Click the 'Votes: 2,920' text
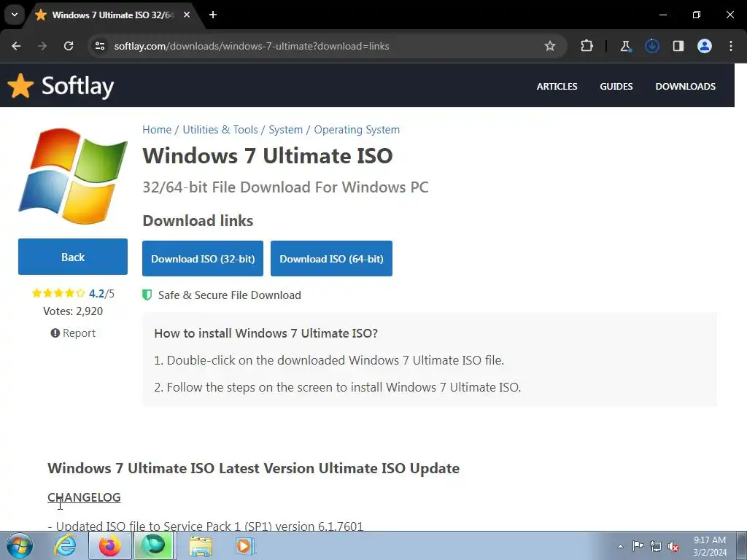Image resolution: width=747 pixels, height=560 pixels. [73, 311]
